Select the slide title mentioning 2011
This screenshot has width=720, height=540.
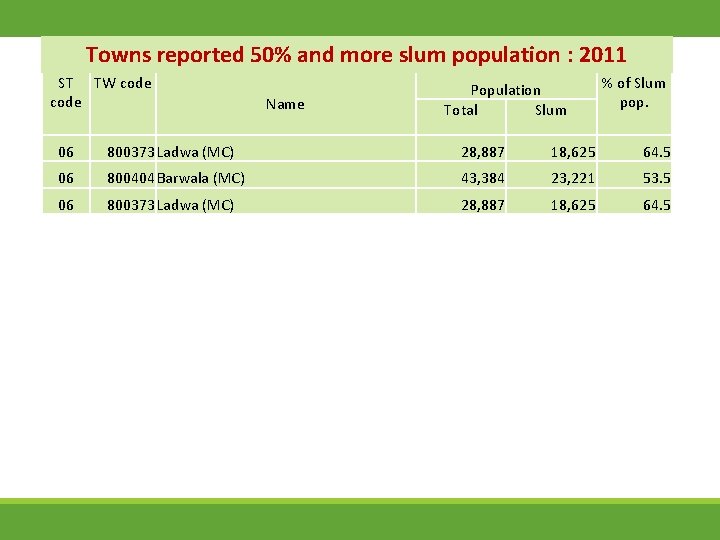tap(356, 55)
